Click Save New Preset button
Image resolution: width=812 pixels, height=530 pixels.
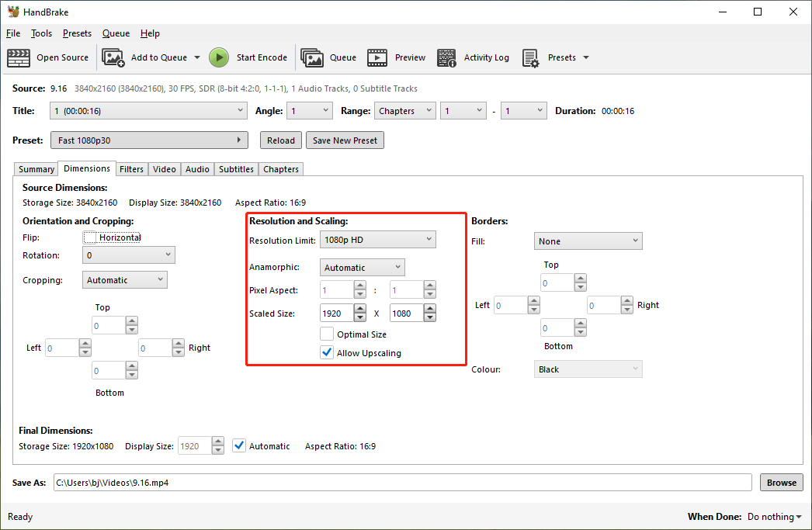(345, 140)
